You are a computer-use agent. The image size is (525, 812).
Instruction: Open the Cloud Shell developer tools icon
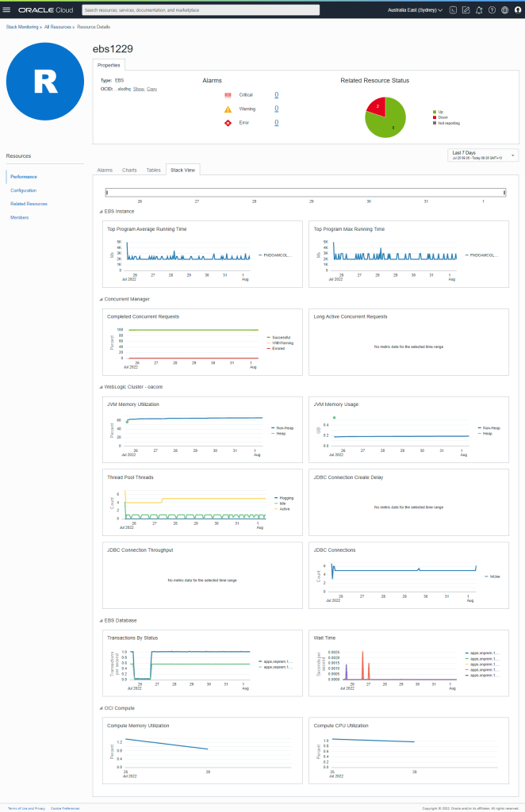click(x=453, y=10)
